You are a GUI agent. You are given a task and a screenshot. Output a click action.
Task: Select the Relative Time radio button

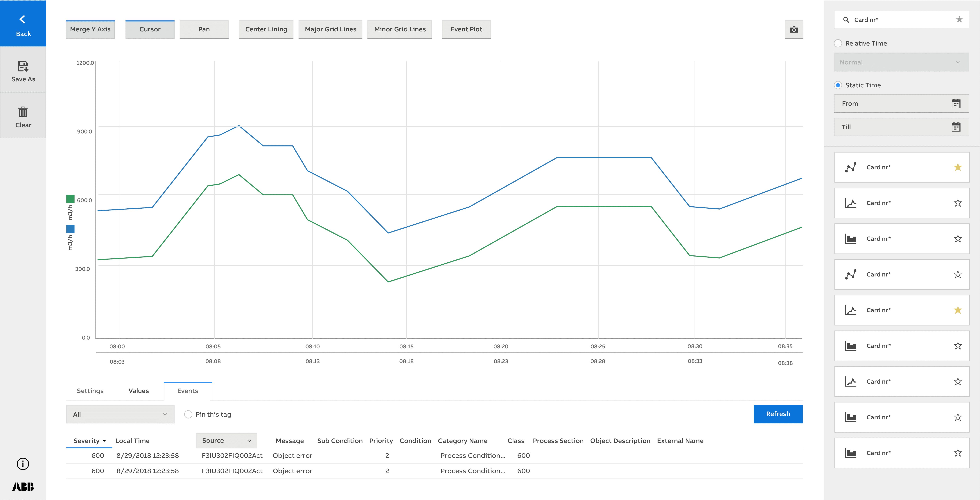[x=838, y=43]
